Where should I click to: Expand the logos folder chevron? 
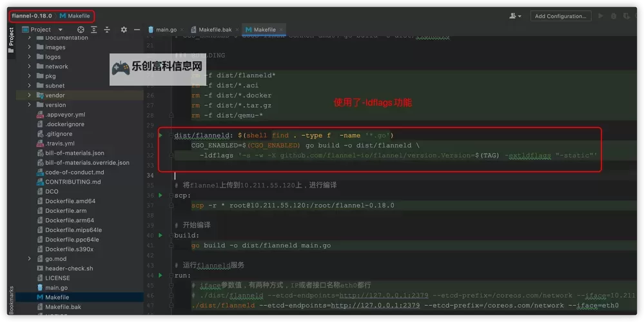coord(29,57)
